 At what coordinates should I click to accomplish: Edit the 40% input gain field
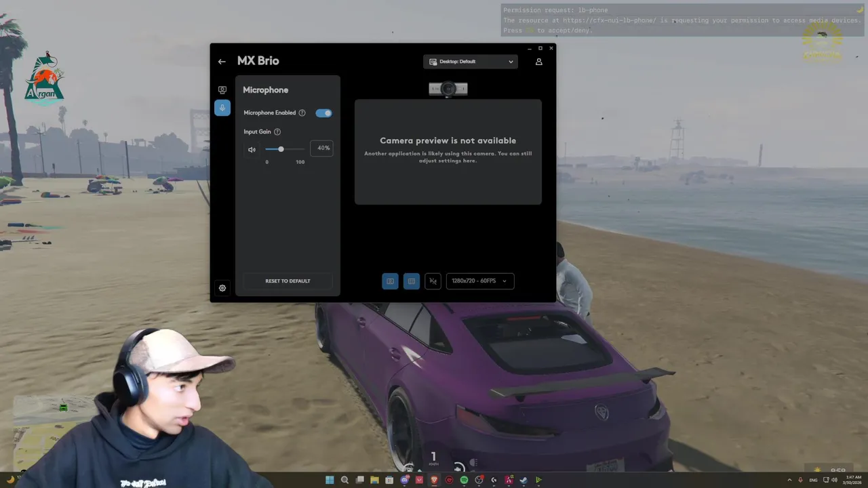[321, 148]
